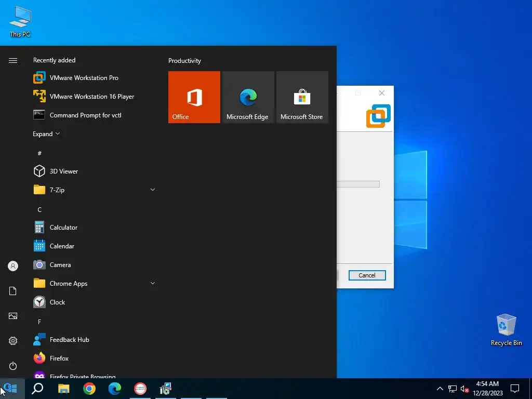This screenshot has height=399, width=532.
Task: Open Feedback Hub
Action: (x=95, y=340)
